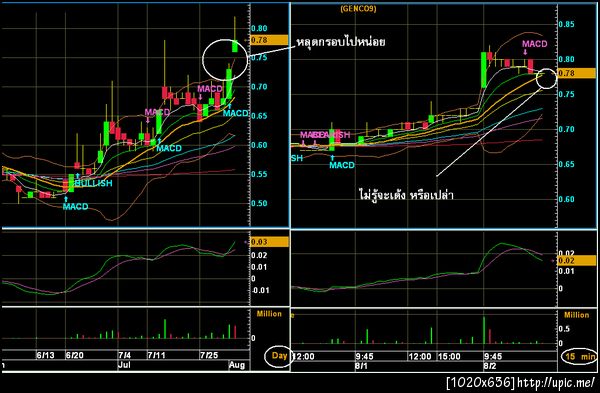Click the tall green breakout candle on 15-min chart

click(x=484, y=70)
